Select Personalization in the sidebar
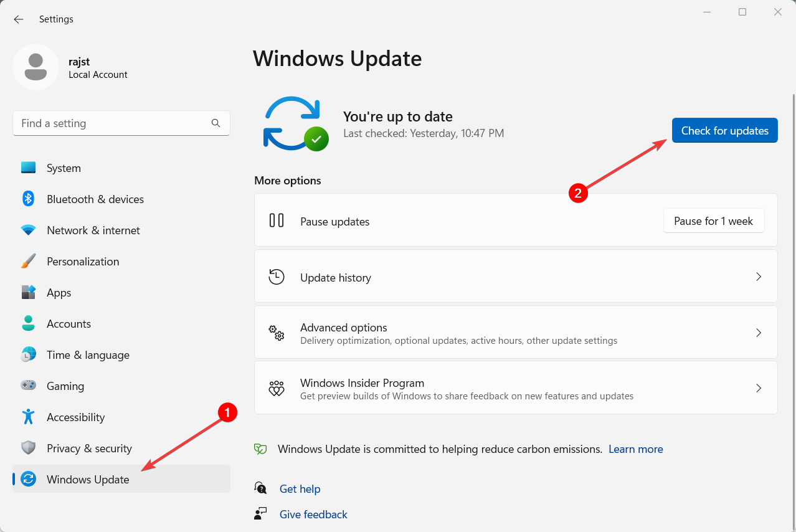The height and width of the screenshot is (532, 796). coord(121,261)
